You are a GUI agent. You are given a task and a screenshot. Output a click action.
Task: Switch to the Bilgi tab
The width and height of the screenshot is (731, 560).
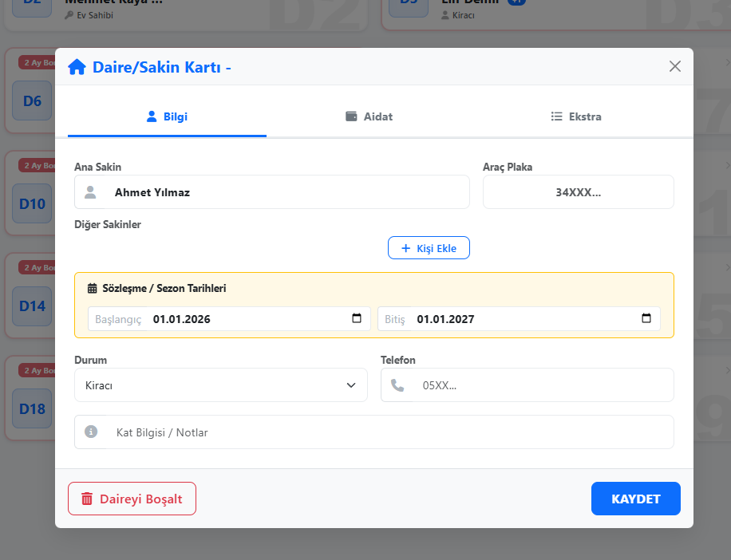[x=167, y=116]
